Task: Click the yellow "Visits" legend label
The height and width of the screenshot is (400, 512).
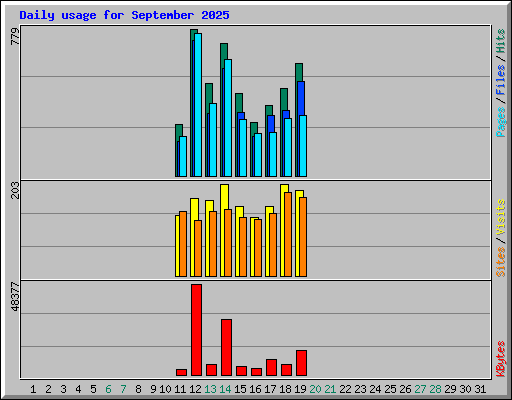Action: 500,218
